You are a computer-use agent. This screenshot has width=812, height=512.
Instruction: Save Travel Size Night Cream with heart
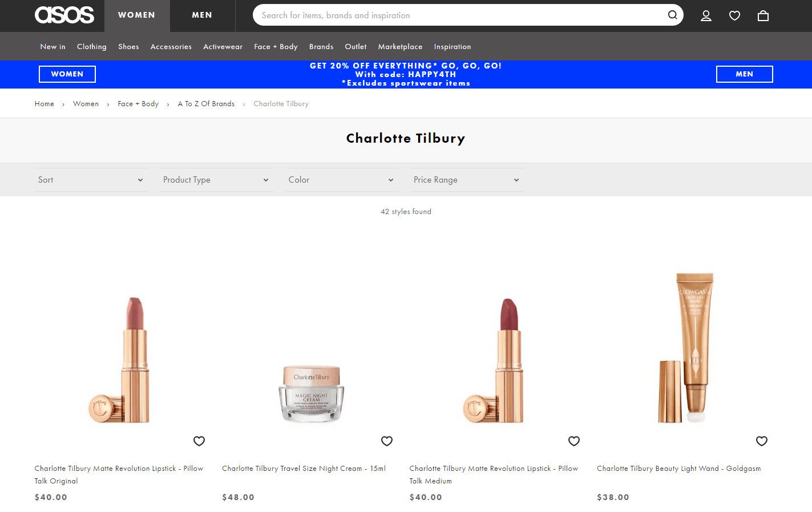[387, 441]
